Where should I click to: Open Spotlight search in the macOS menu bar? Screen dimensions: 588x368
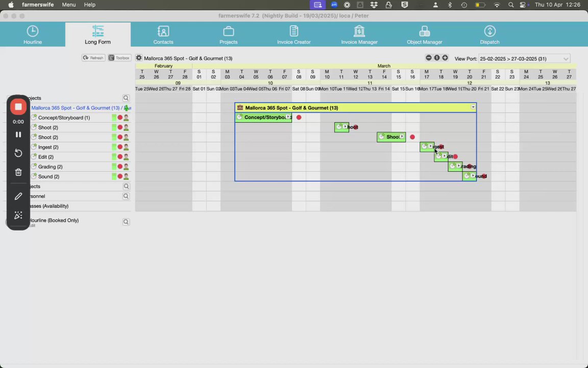[511, 5]
